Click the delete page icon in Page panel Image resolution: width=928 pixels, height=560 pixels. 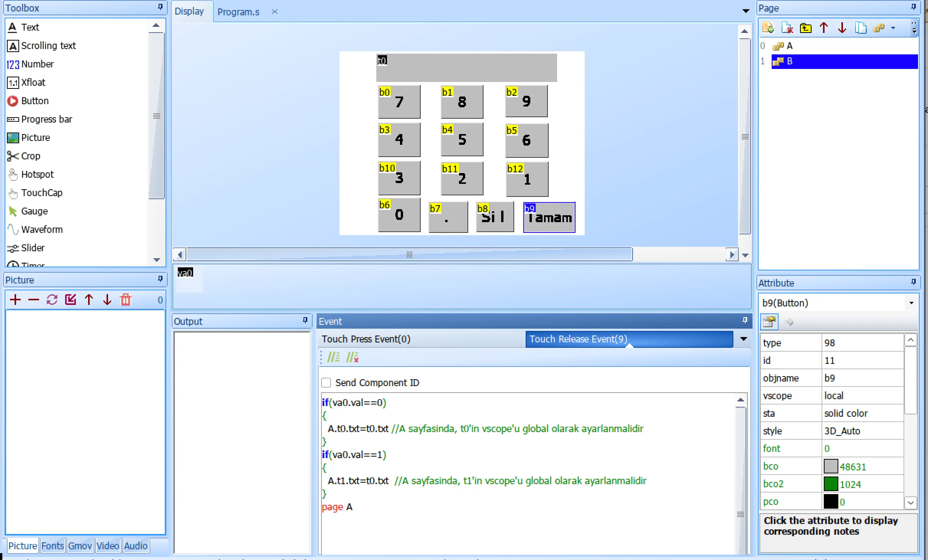787,28
